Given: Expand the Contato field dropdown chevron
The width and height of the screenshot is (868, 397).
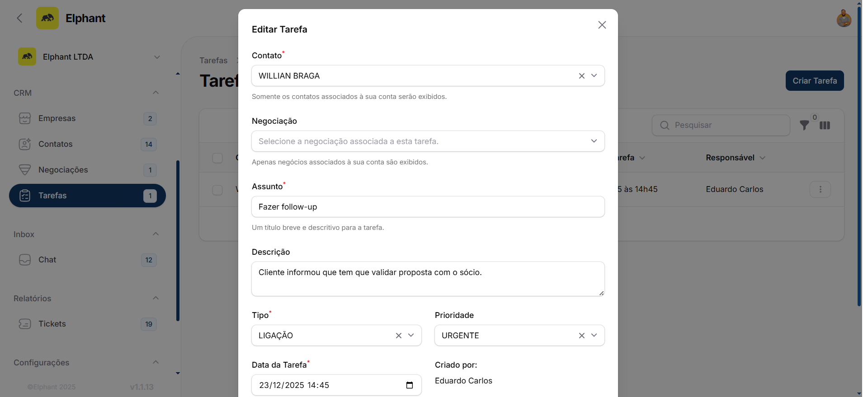Looking at the screenshot, I should pos(594,75).
